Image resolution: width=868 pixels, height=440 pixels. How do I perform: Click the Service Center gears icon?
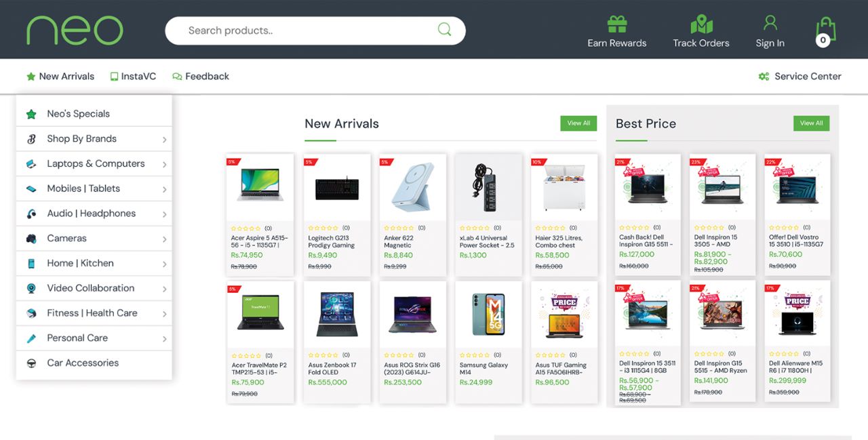pyautogui.click(x=764, y=77)
